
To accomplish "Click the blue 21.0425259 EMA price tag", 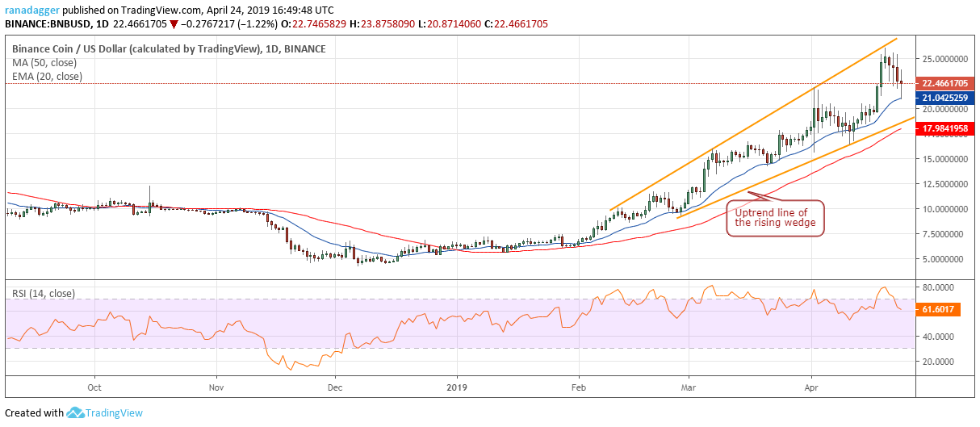I will pos(946,98).
